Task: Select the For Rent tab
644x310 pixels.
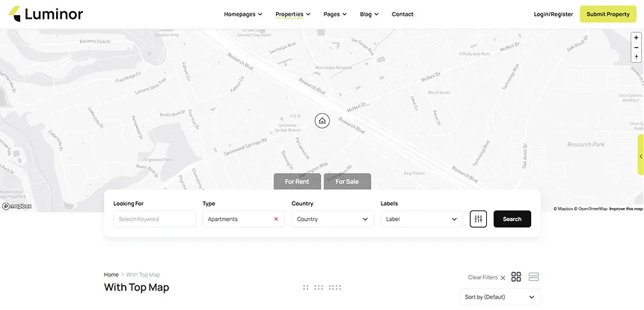Action: click(x=297, y=181)
